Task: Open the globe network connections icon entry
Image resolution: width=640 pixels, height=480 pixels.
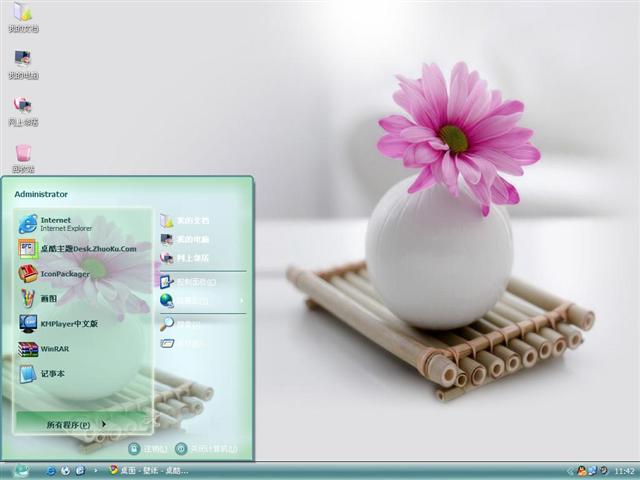Action: tap(166, 301)
